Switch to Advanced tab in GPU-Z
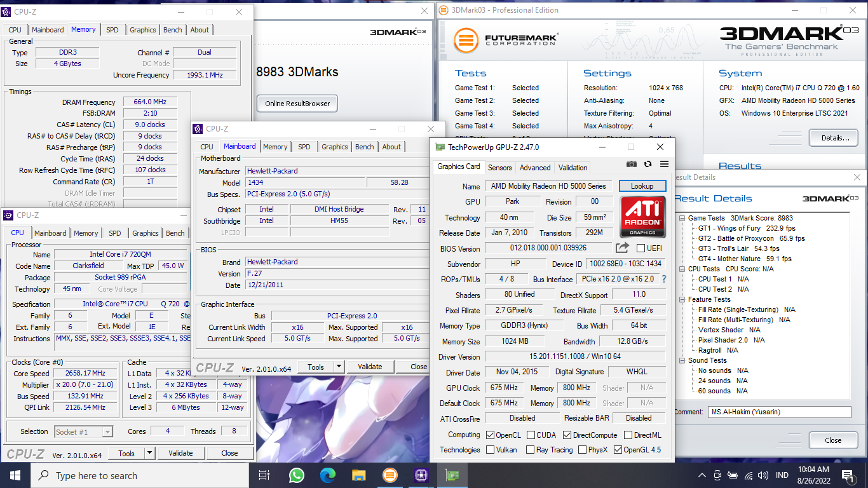The height and width of the screenshot is (488, 868). coord(535,168)
